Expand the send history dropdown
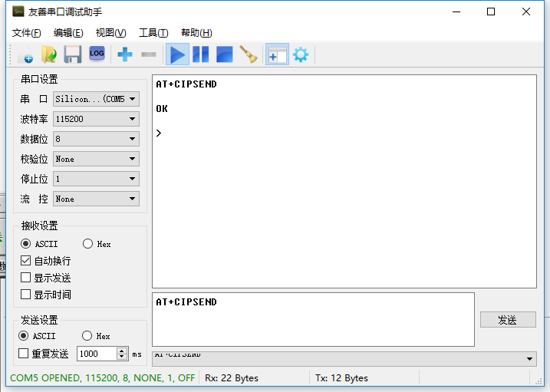The image size is (550, 392). pos(529,359)
